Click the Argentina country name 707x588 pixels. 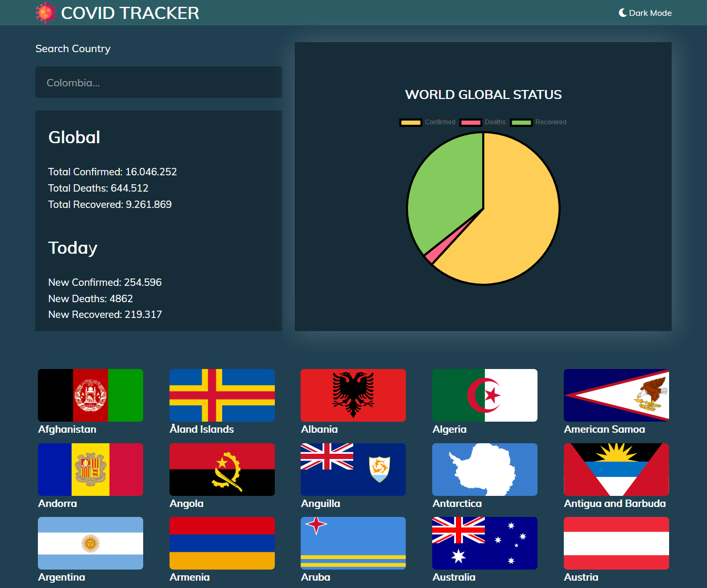(62, 577)
